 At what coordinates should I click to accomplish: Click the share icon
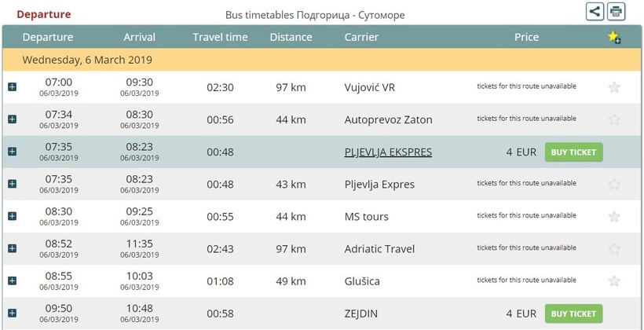[595, 11]
